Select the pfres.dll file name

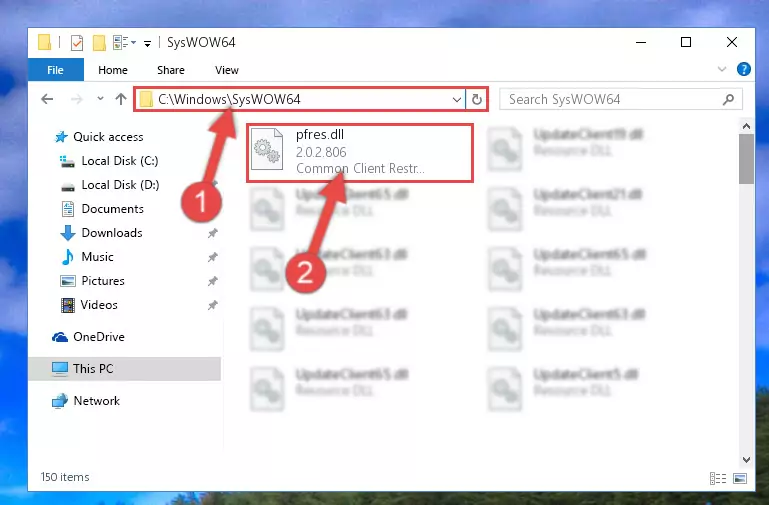pos(320,134)
